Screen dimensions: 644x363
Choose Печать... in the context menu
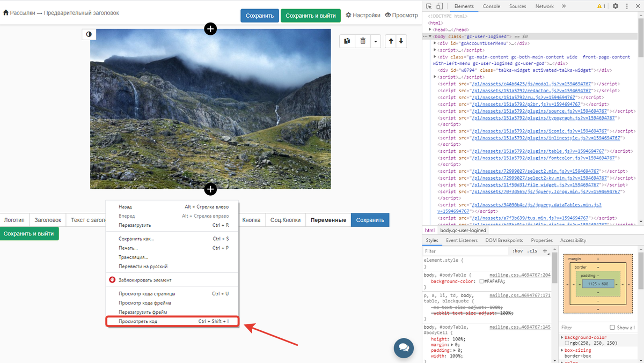click(172, 248)
